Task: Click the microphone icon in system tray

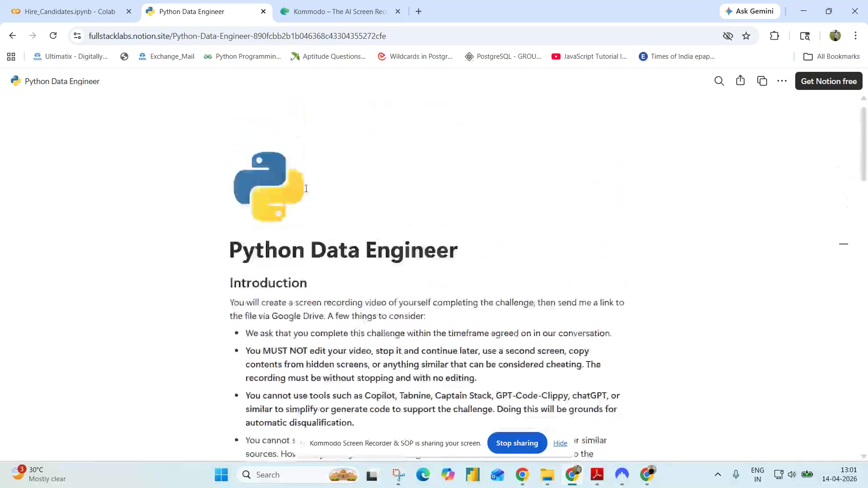Action: (x=736, y=474)
